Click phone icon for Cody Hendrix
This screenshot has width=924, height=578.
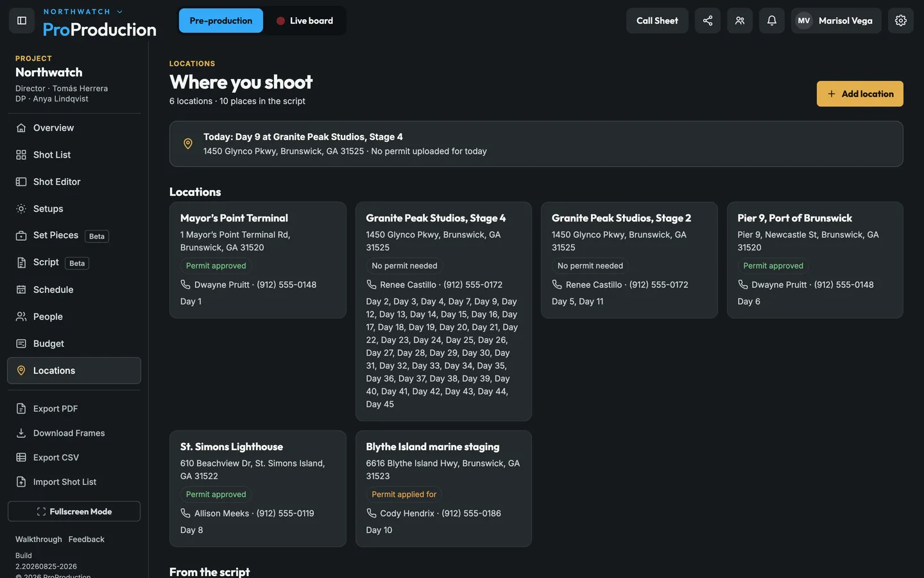click(372, 513)
